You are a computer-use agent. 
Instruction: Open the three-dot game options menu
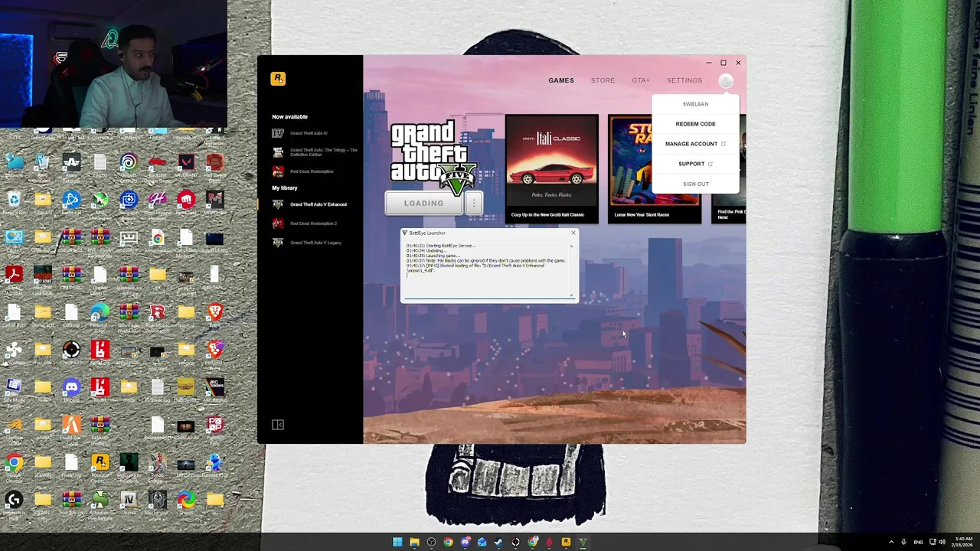474,204
